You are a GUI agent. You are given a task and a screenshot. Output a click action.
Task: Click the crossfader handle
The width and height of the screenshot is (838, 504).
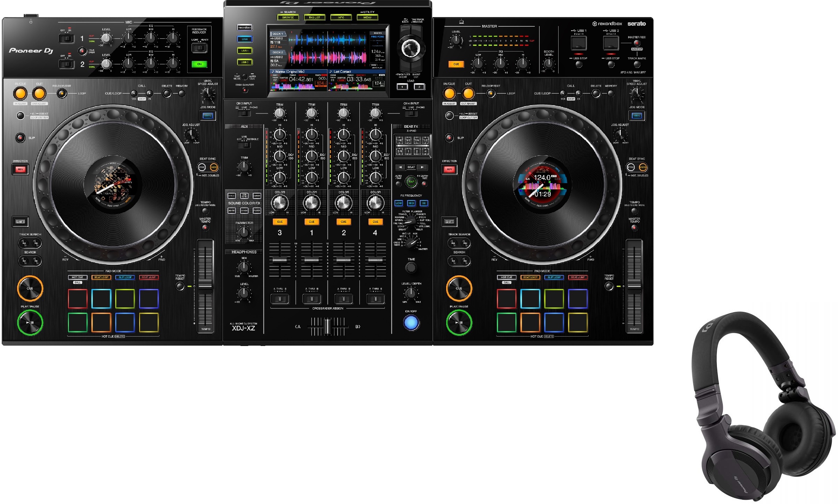(327, 326)
